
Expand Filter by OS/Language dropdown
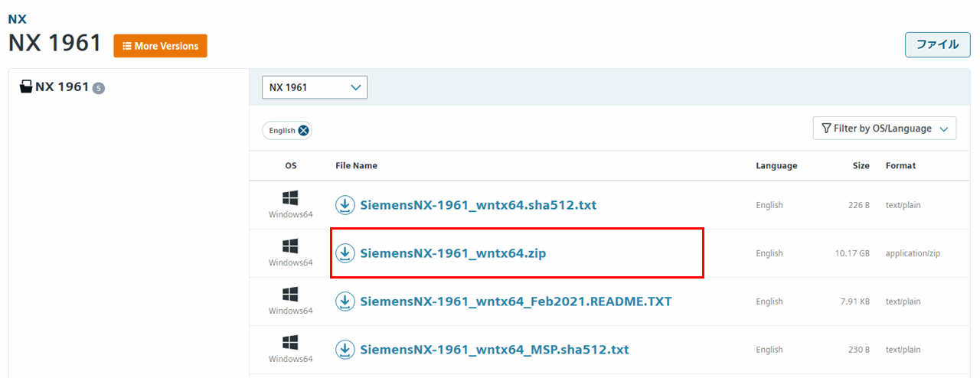click(x=884, y=129)
